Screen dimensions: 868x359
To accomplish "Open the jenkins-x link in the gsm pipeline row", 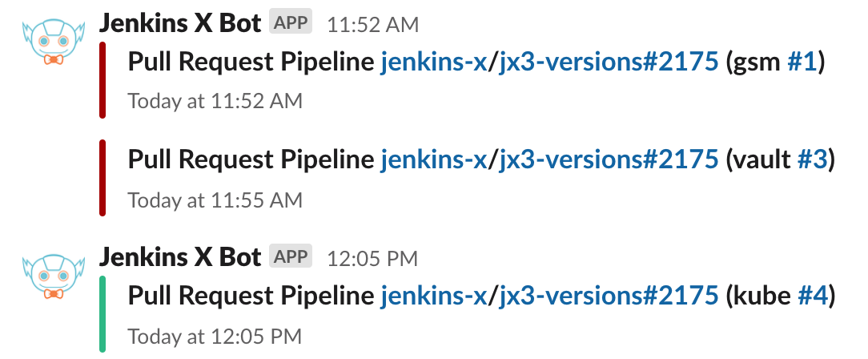I will click(433, 63).
